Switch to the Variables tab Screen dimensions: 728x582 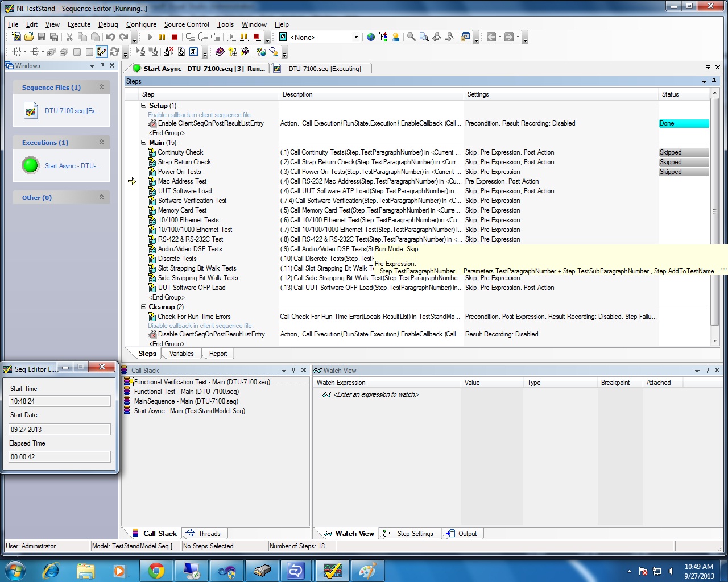tap(181, 354)
